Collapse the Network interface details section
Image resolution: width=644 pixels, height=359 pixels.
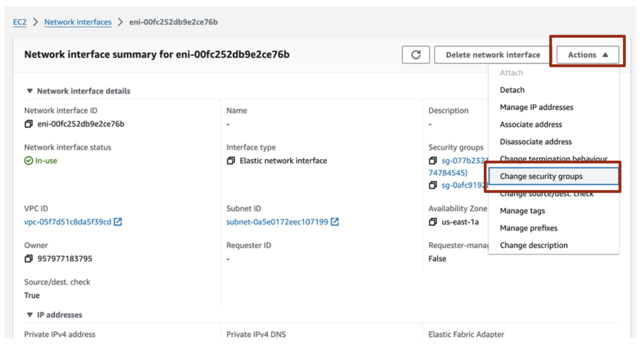[x=30, y=91]
